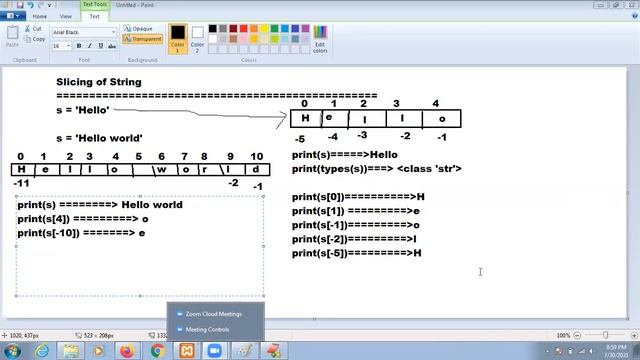The height and width of the screenshot is (360, 640).
Task: Click the line s = 'Hello world'
Action: click(x=99, y=138)
